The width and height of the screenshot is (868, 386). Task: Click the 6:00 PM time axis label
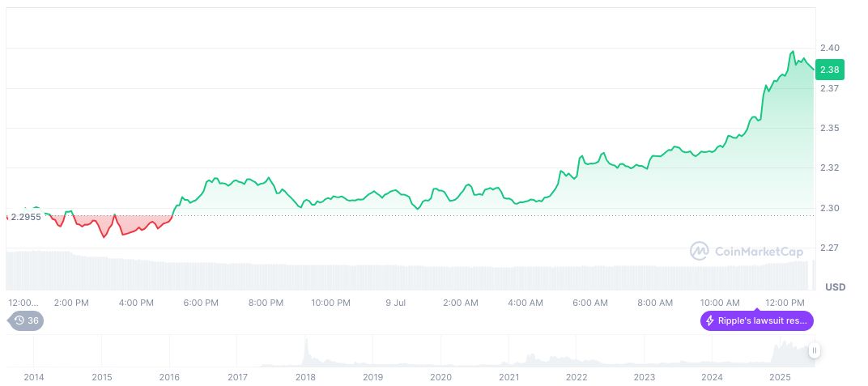[201, 303]
